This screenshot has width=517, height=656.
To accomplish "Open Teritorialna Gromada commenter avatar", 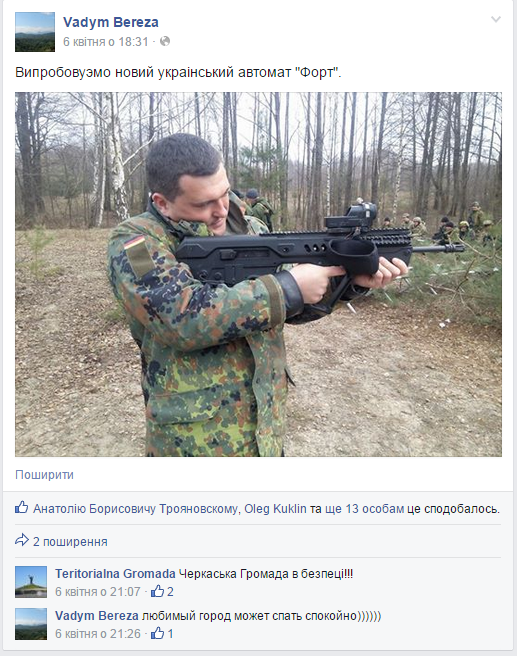I will [x=31, y=582].
